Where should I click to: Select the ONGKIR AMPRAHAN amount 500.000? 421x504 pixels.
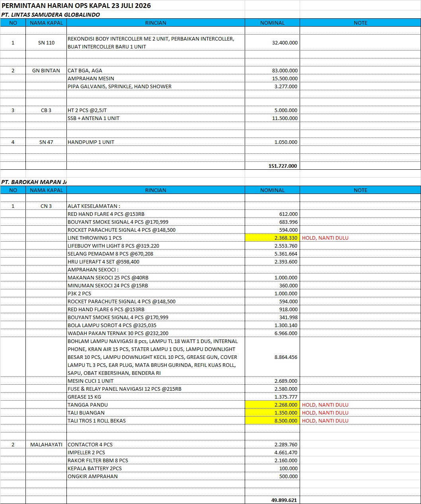point(272,476)
